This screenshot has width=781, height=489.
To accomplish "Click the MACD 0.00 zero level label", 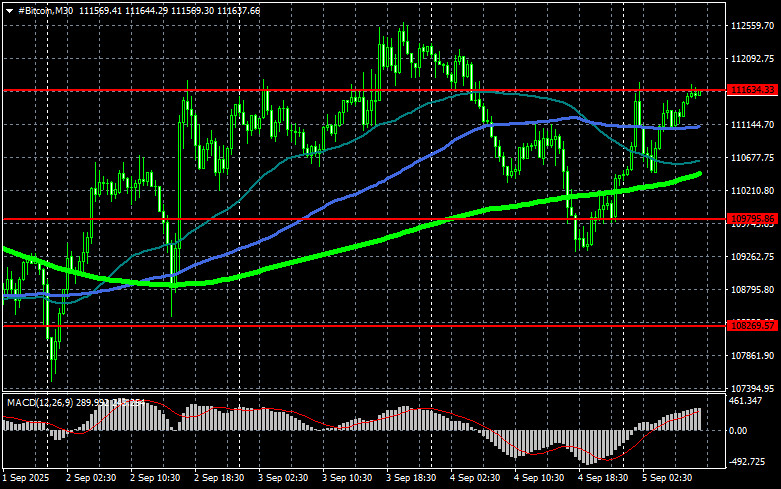I will tap(739, 431).
